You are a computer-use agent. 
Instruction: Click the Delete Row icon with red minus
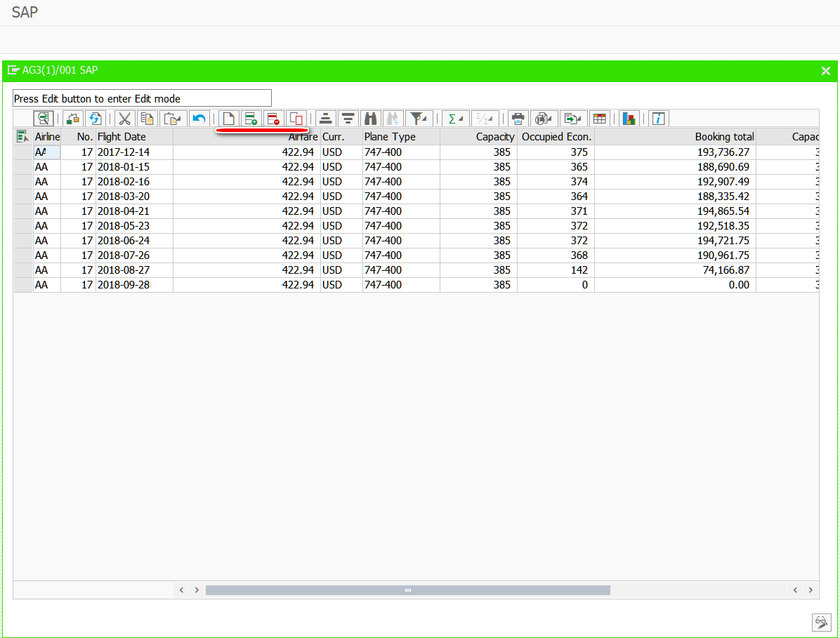[x=273, y=119]
